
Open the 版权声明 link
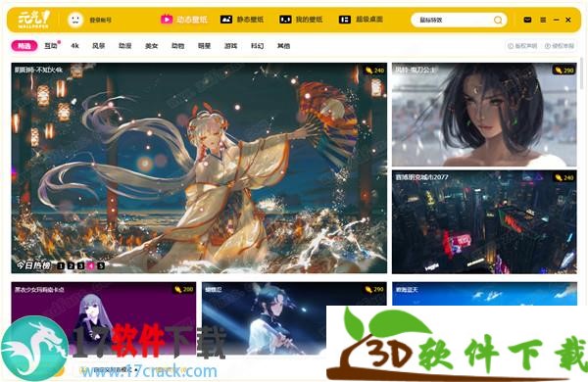[x=522, y=46]
